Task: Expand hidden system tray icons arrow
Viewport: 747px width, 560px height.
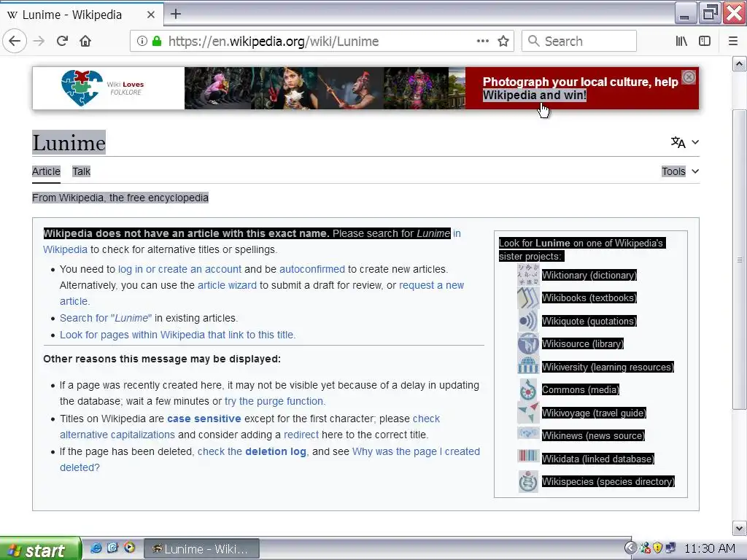Action: click(630, 548)
